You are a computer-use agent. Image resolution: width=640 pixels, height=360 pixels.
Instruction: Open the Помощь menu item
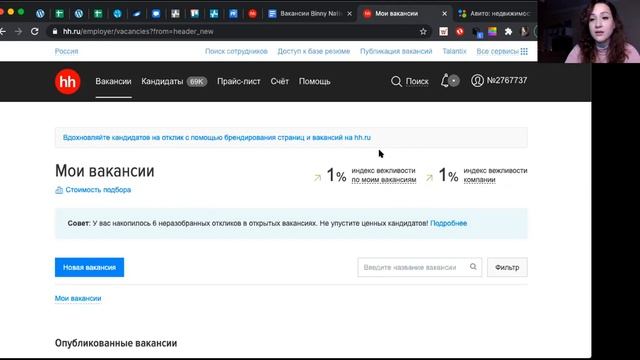[314, 81]
